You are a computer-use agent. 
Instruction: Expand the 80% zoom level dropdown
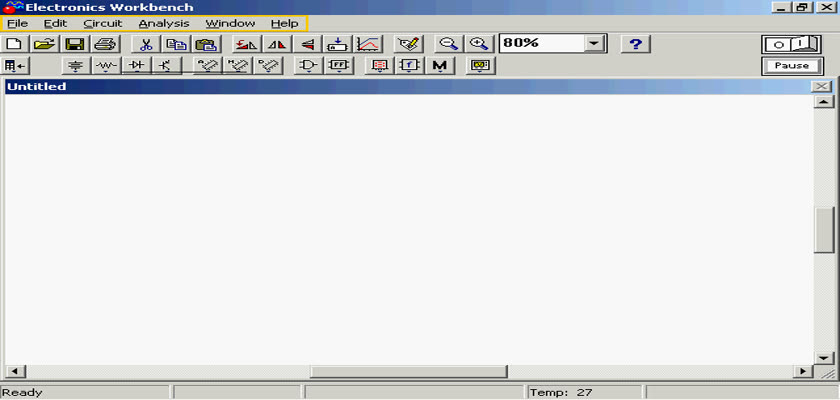pos(594,44)
